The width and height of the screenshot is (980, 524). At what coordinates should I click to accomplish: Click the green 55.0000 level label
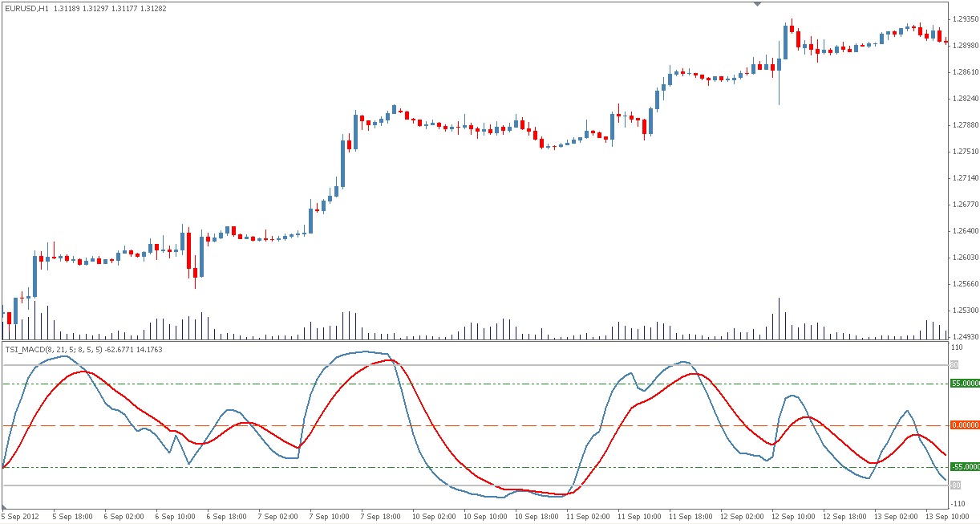[965, 384]
